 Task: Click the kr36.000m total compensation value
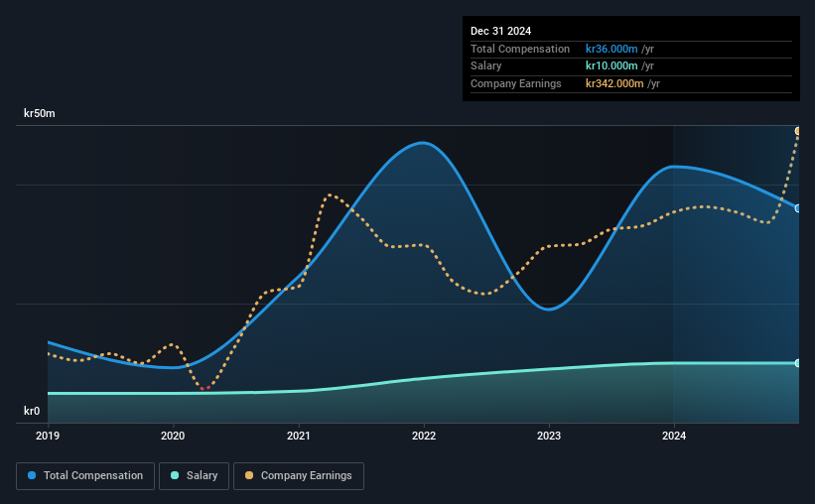[611, 49]
